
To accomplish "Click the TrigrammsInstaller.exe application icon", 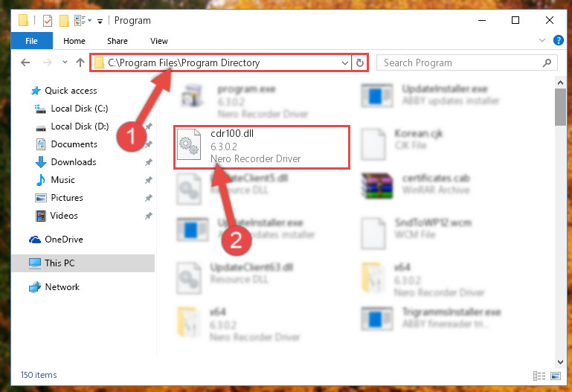I will point(377,318).
